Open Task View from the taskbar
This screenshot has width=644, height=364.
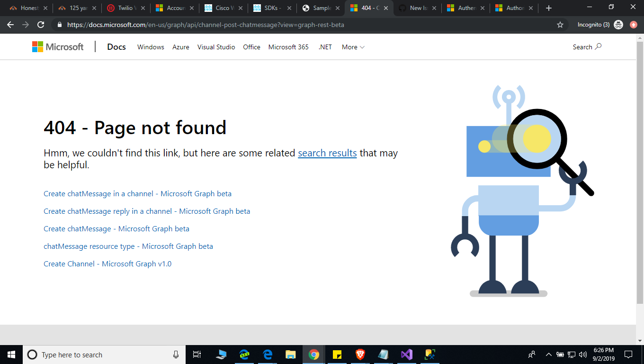(x=197, y=355)
